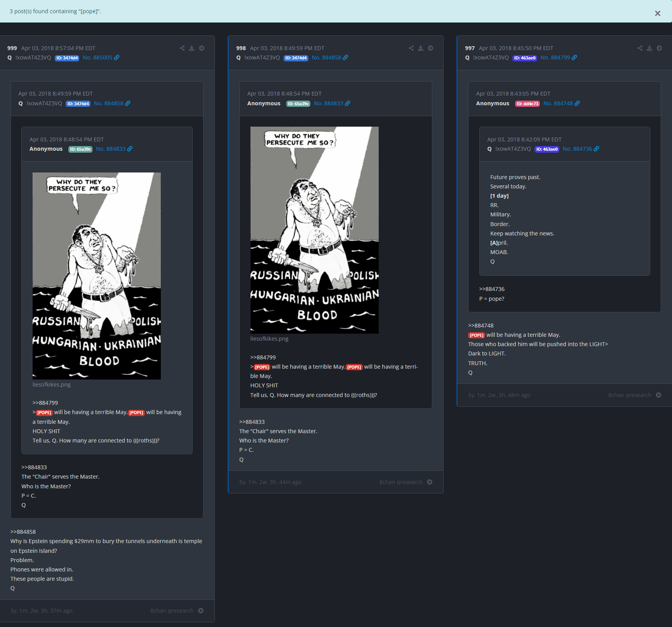672x627 pixels.
Task: Click 'Dark to LIGHT.' line in post 997
Action: (x=487, y=354)
